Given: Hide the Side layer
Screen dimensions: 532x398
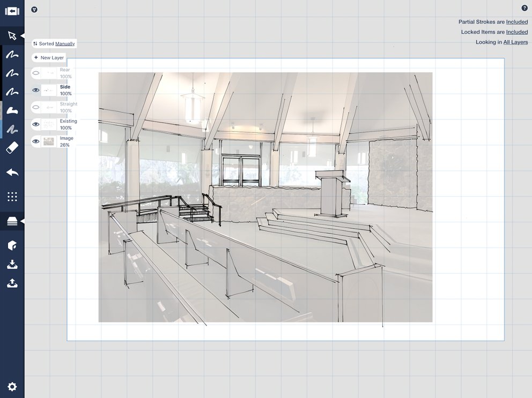Looking at the screenshot, I should (35, 90).
